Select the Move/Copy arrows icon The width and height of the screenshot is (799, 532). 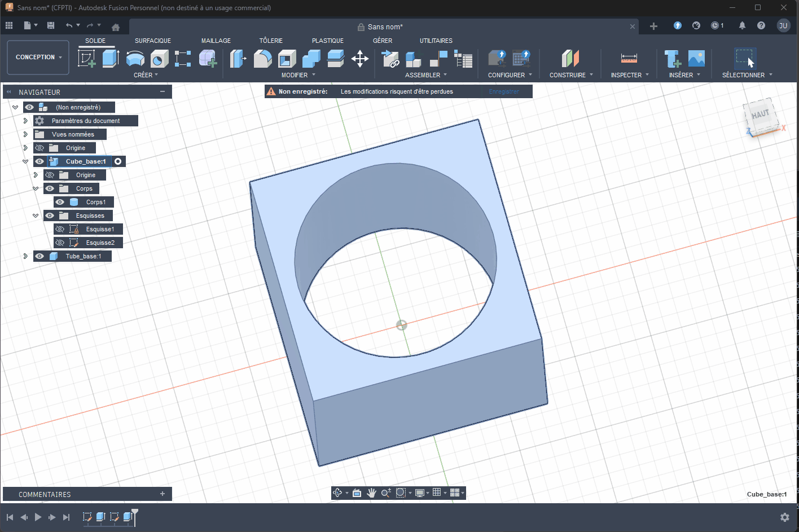tap(360, 59)
